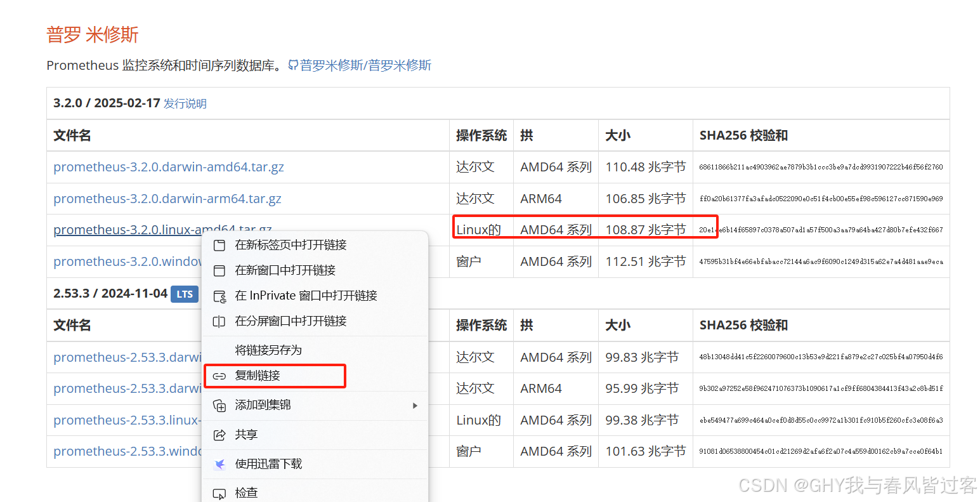
Task: Click the first prometheus-2.53.3.darwin link
Action: point(127,357)
